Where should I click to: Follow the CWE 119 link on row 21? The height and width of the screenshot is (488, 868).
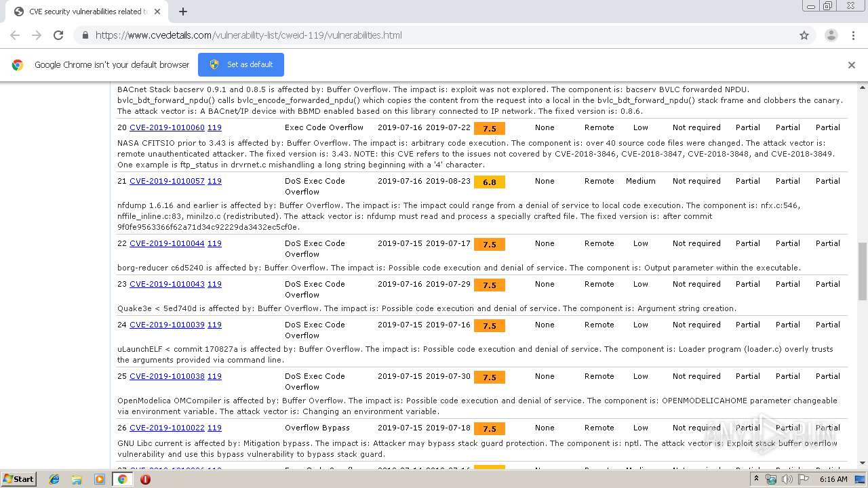click(x=214, y=181)
